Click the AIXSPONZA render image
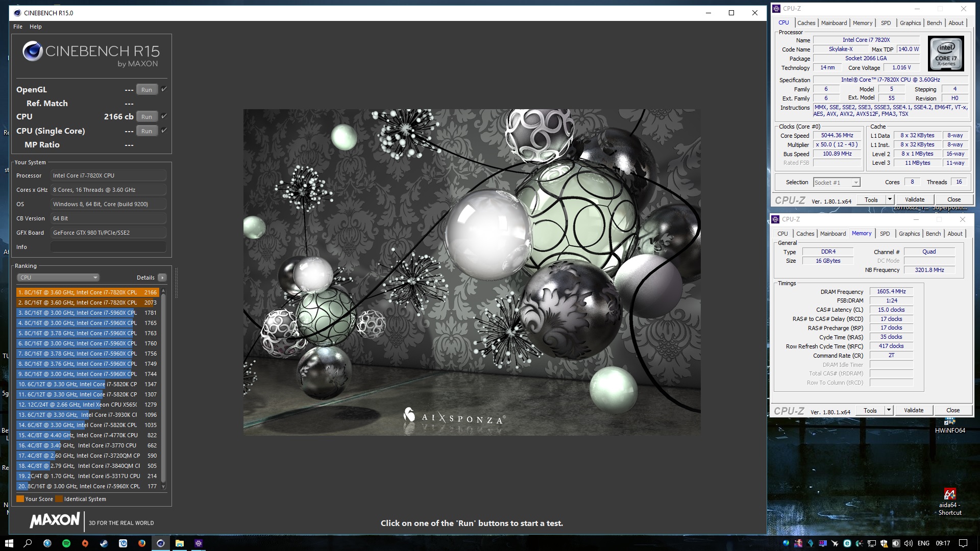Image resolution: width=980 pixels, height=551 pixels. coord(472,272)
